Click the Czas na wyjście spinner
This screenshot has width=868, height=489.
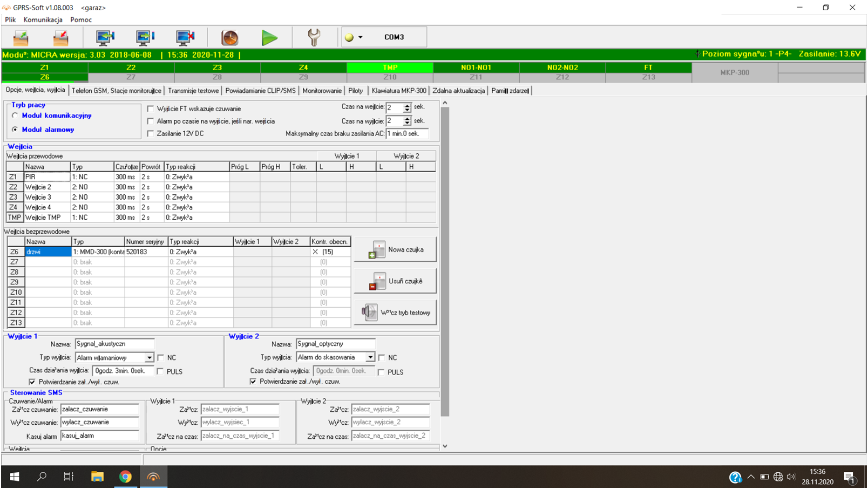tap(407, 121)
